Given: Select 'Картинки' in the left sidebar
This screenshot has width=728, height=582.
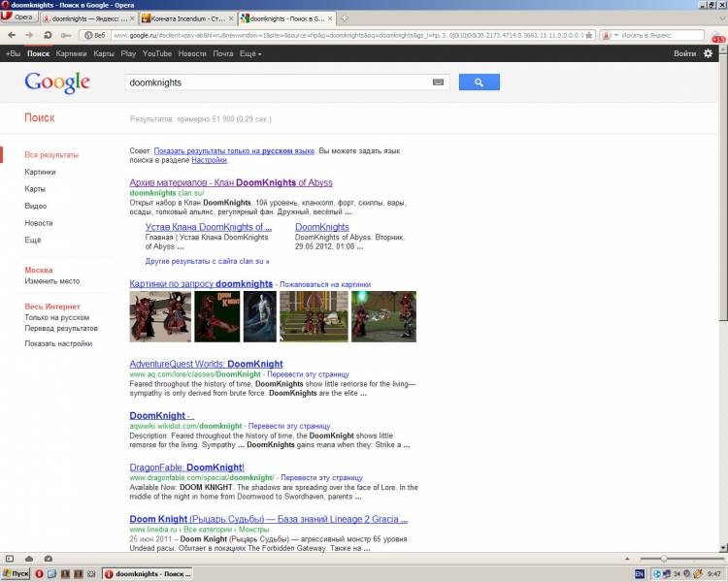Looking at the screenshot, I should pyautogui.click(x=40, y=172).
